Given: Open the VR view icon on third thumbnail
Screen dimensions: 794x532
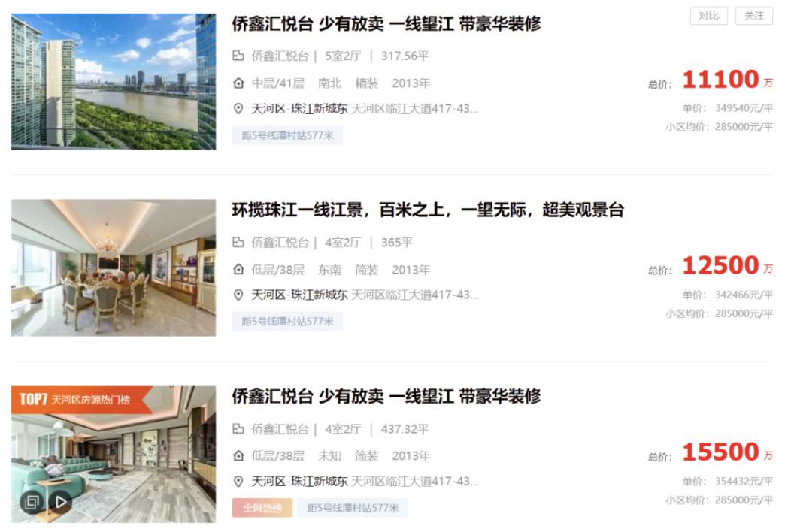Looking at the screenshot, I should pos(32,502).
